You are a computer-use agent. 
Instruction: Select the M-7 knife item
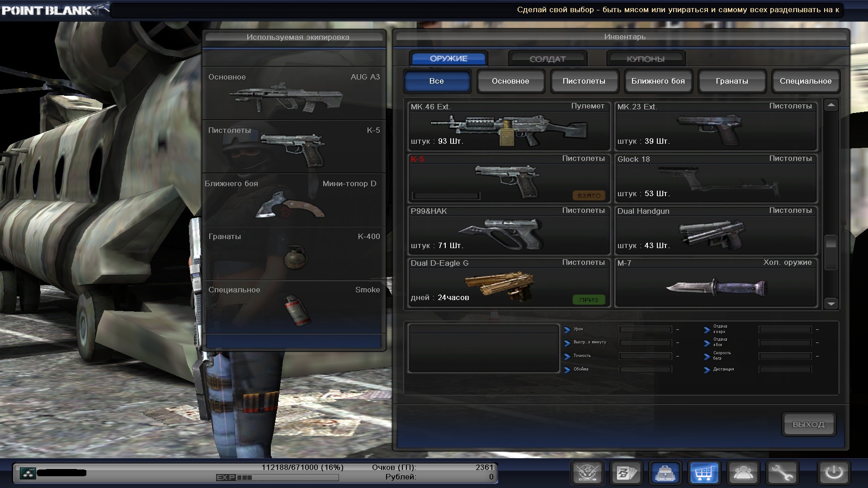click(x=716, y=282)
